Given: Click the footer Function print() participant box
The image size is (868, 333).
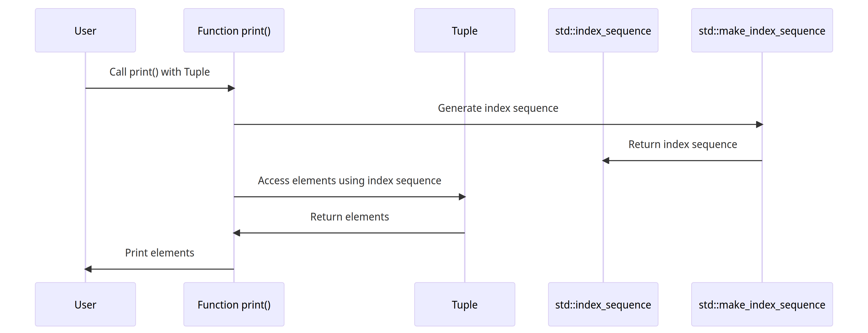Looking at the screenshot, I should 234,305.
